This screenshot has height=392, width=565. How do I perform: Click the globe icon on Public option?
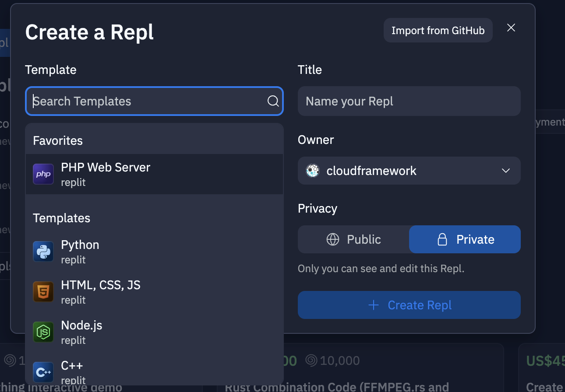pos(333,239)
